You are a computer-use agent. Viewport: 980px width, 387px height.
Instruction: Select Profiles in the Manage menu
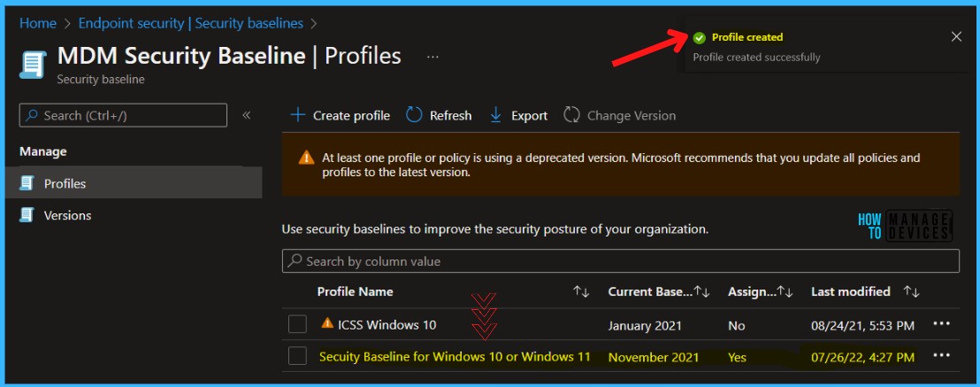pos(134,183)
